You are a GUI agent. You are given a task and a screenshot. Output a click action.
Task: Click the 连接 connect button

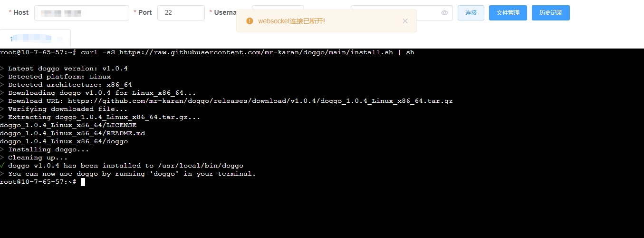[x=471, y=13]
